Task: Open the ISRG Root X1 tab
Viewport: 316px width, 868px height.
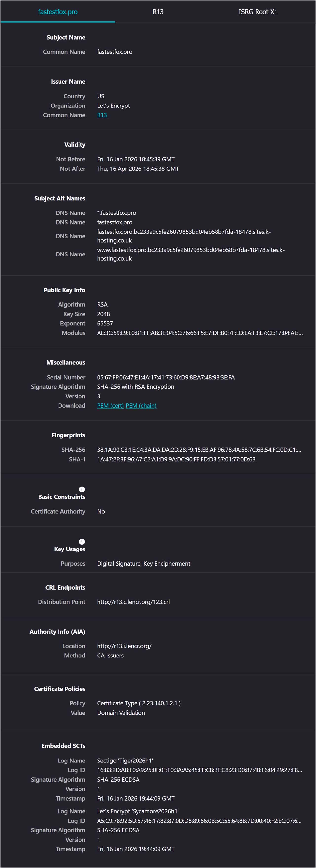Action: [258, 11]
